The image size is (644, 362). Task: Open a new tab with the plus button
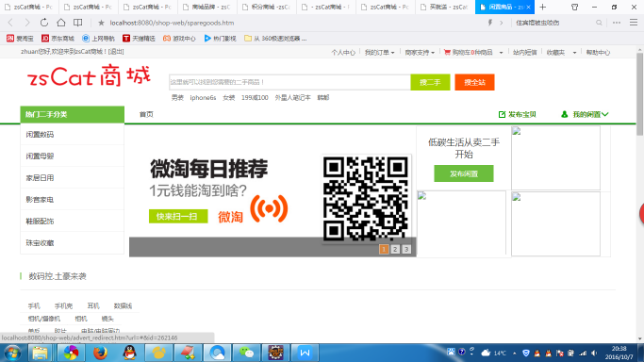tap(542, 7)
